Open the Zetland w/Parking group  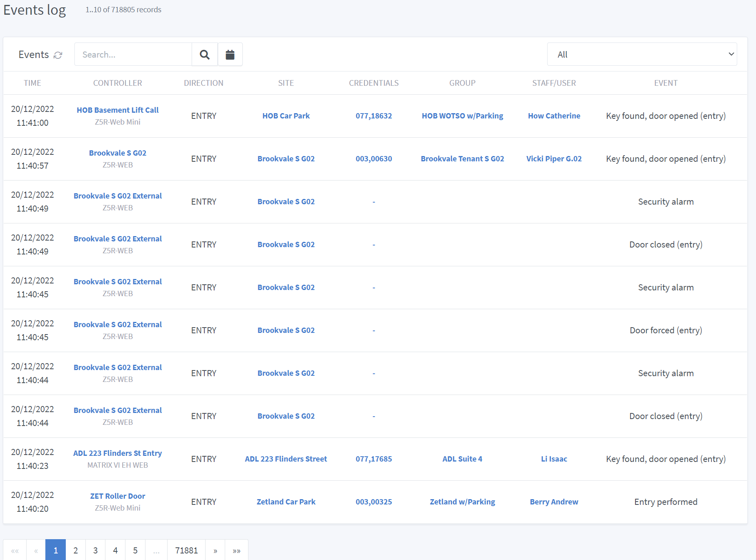[462, 502]
